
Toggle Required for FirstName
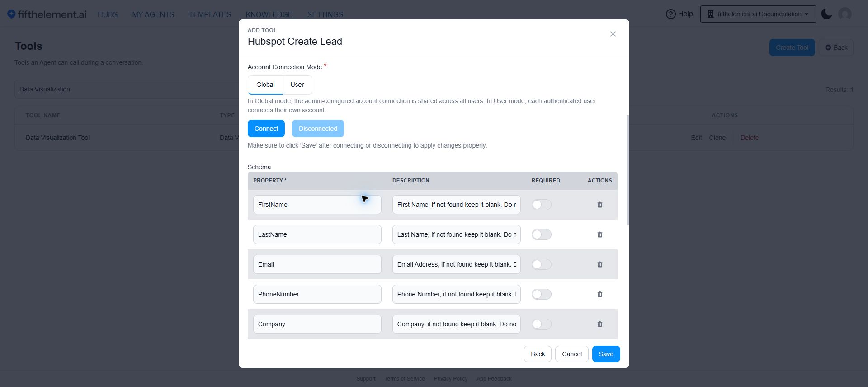pos(542,205)
